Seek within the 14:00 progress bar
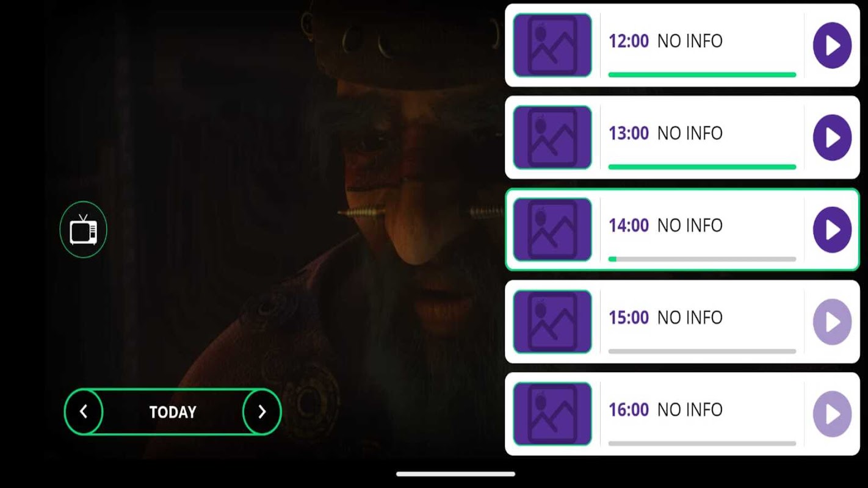Image resolution: width=868 pixels, height=488 pixels. pos(702,259)
